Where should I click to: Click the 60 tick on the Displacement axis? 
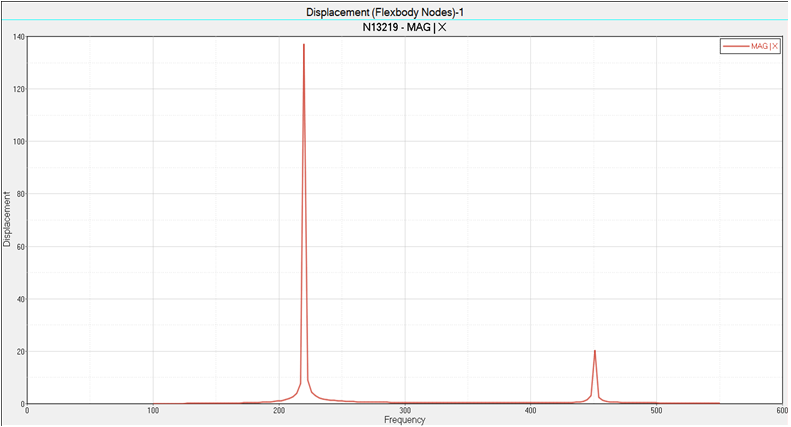20,247
